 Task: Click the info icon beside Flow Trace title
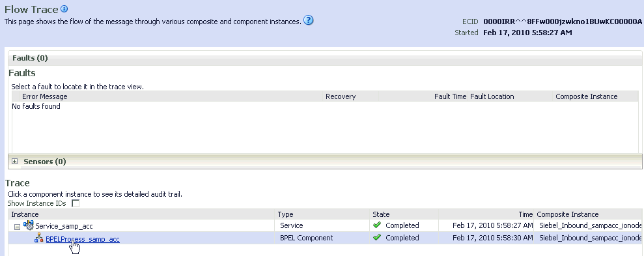pos(64,8)
